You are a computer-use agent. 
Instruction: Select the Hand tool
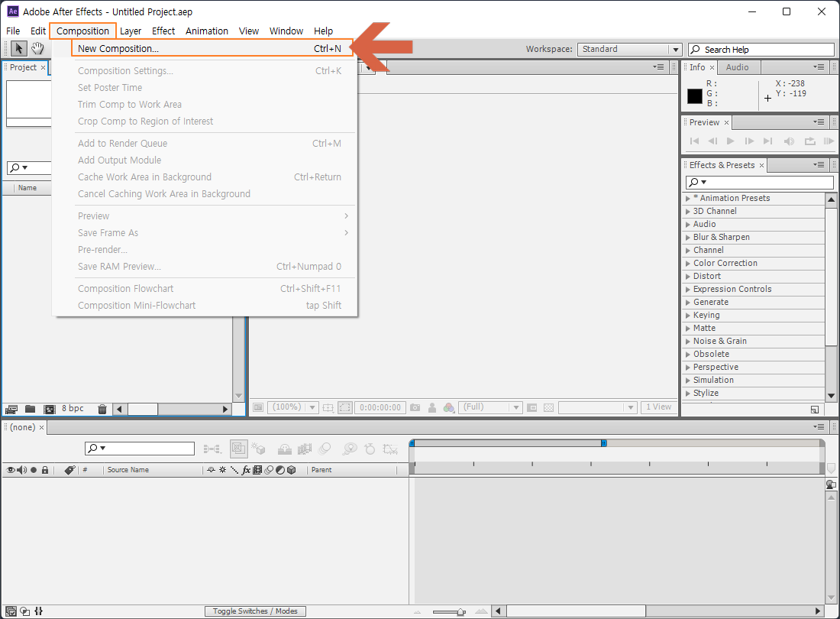(x=37, y=49)
